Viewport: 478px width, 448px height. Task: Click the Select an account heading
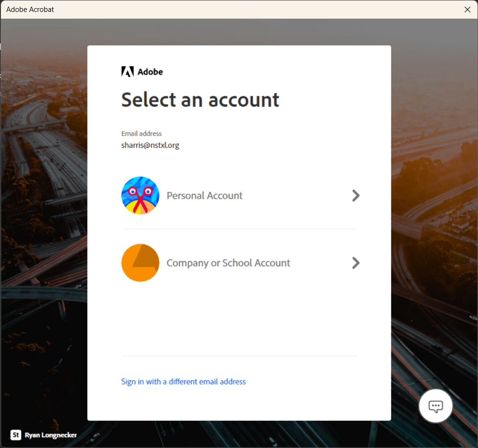click(x=200, y=100)
